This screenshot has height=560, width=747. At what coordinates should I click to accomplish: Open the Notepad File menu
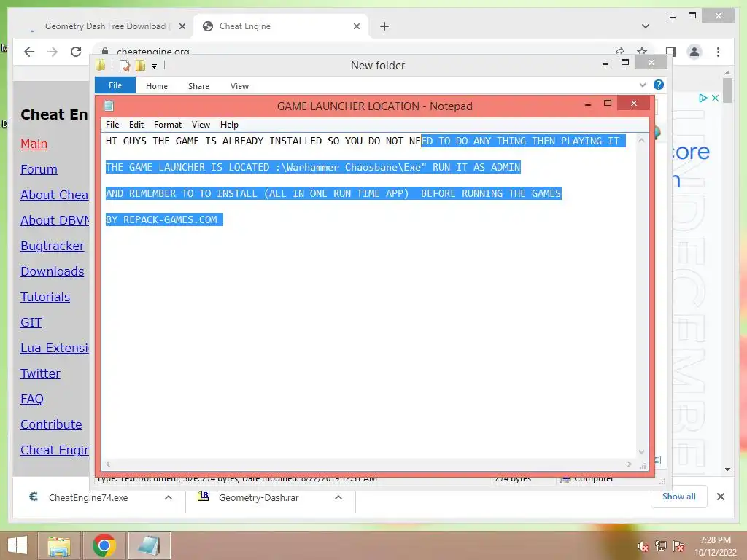112,124
